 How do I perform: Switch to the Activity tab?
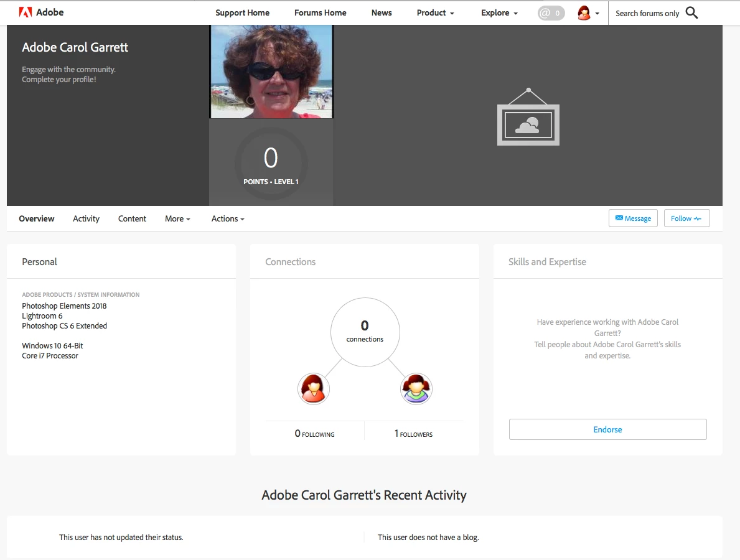(86, 218)
